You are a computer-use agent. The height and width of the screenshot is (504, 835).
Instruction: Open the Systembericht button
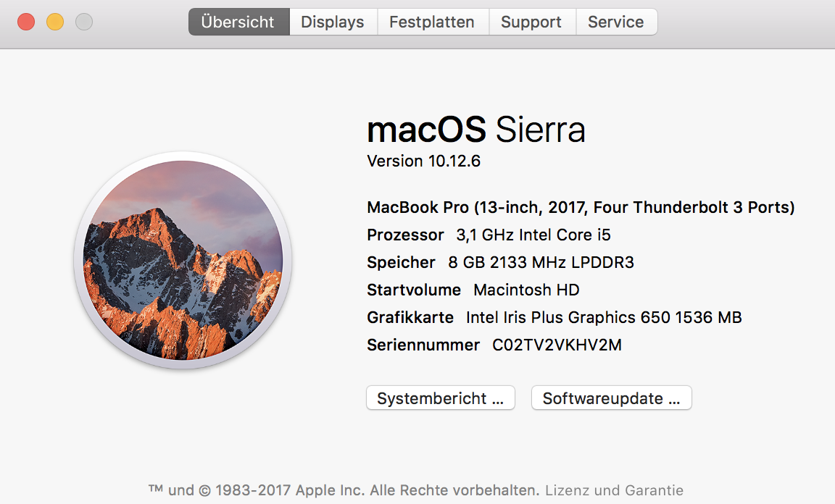point(440,398)
